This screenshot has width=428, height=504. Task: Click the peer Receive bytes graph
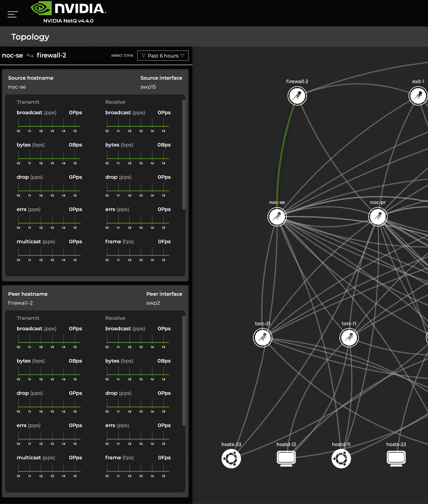click(x=138, y=373)
